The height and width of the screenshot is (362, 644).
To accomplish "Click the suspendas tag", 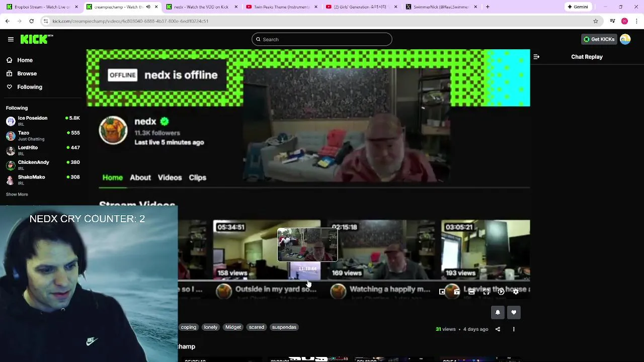I will (284, 327).
